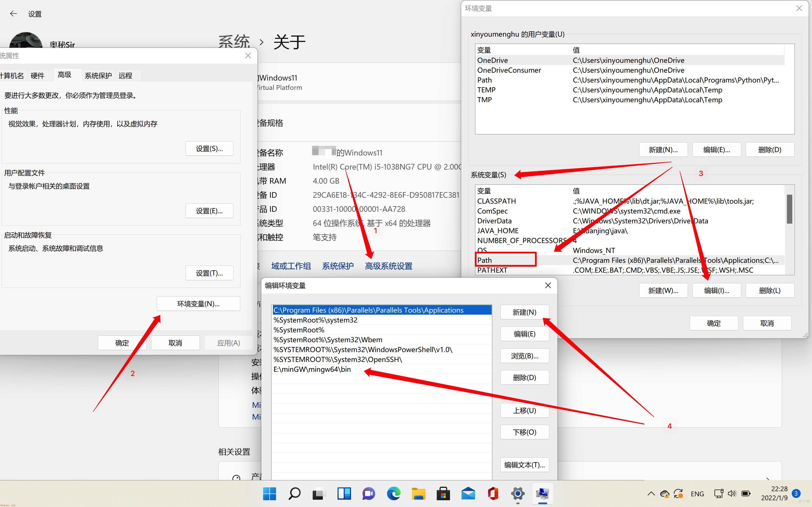Click 编辑文本(T) to edit as text
812x507 pixels.
tap(524, 464)
